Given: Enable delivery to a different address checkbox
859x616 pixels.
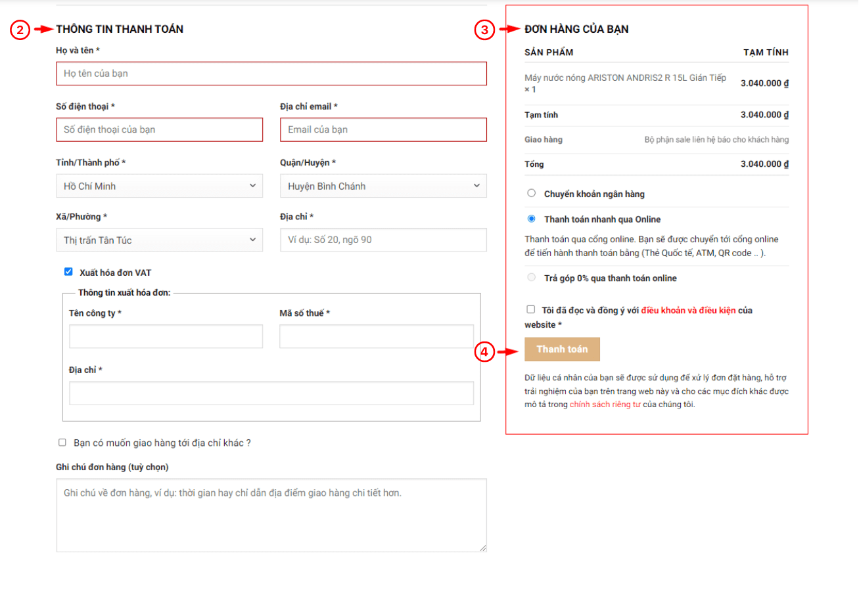Looking at the screenshot, I should [x=62, y=443].
